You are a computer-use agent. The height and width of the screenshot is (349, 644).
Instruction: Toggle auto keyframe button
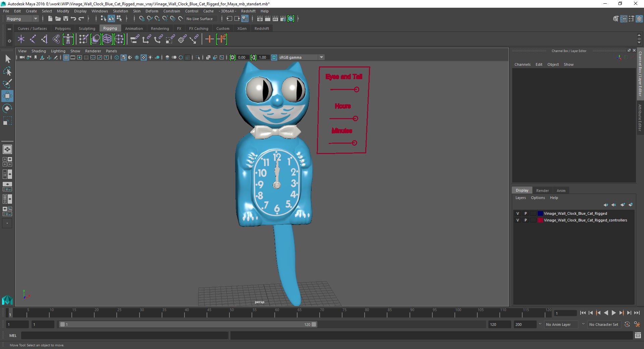point(627,325)
